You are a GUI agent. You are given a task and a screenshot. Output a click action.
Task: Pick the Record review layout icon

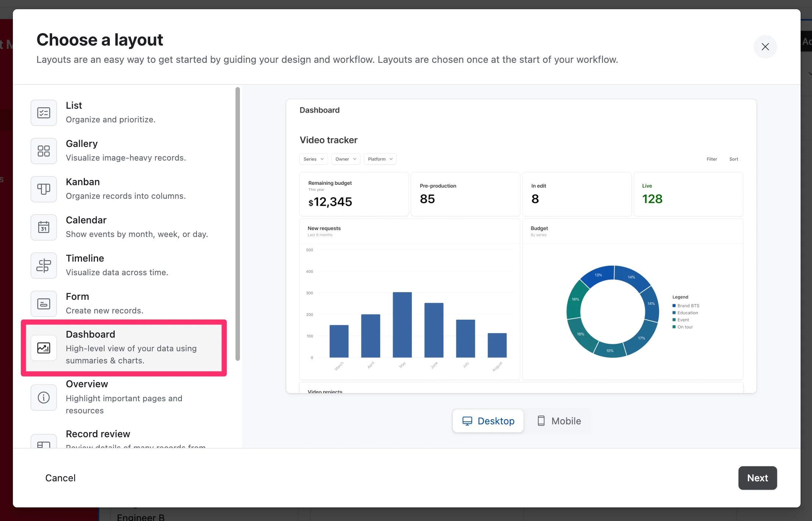44,443
